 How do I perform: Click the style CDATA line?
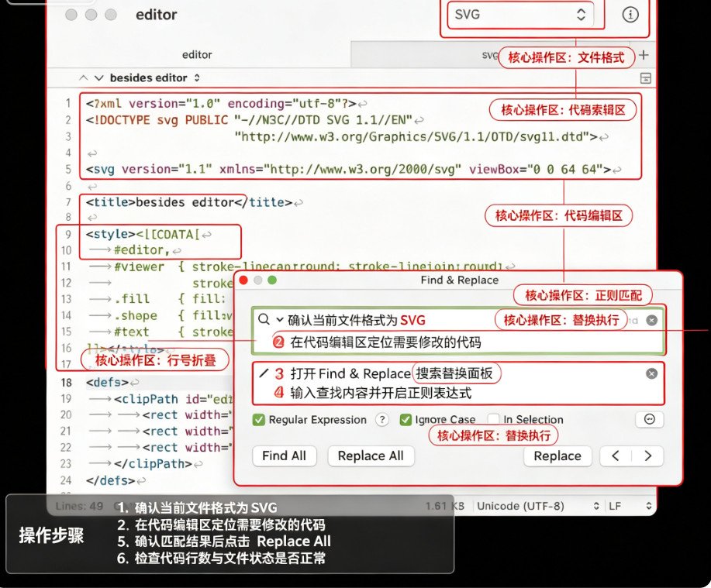pos(143,234)
